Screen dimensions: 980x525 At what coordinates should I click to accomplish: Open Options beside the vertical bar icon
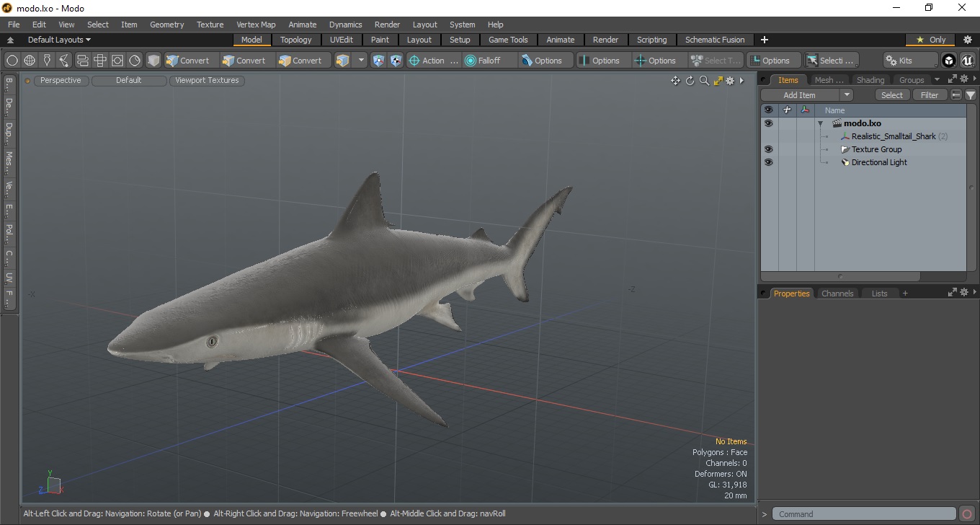pos(603,61)
